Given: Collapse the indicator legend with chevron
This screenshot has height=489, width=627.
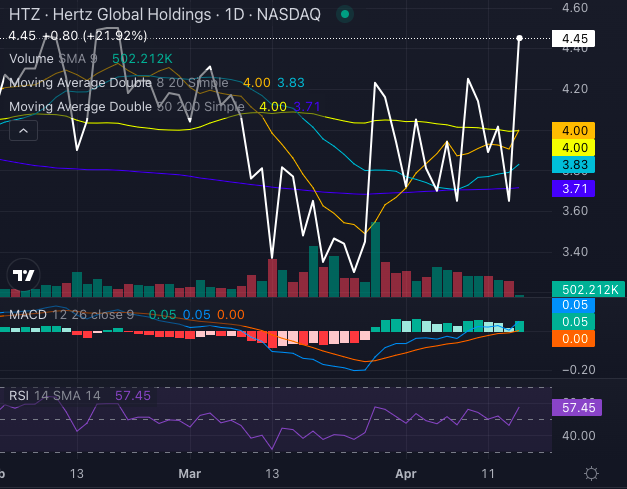Looking at the screenshot, I should [23, 130].
